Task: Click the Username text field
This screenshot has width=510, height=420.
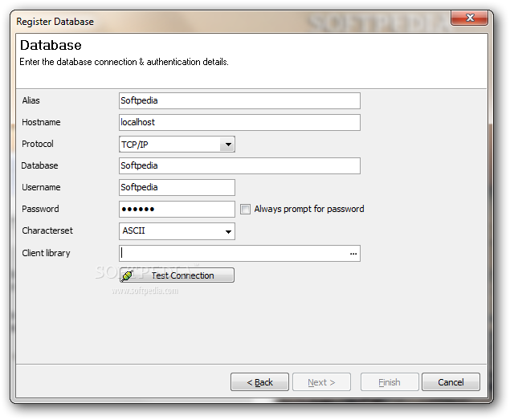Action: 177,187
